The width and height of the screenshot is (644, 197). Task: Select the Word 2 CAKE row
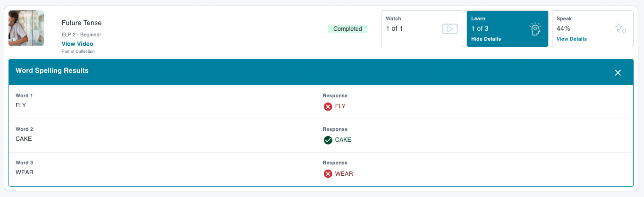point(321,136)
